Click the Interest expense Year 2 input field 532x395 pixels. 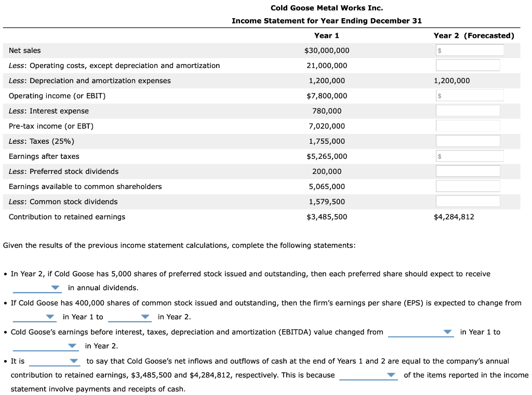coord(468,110)
